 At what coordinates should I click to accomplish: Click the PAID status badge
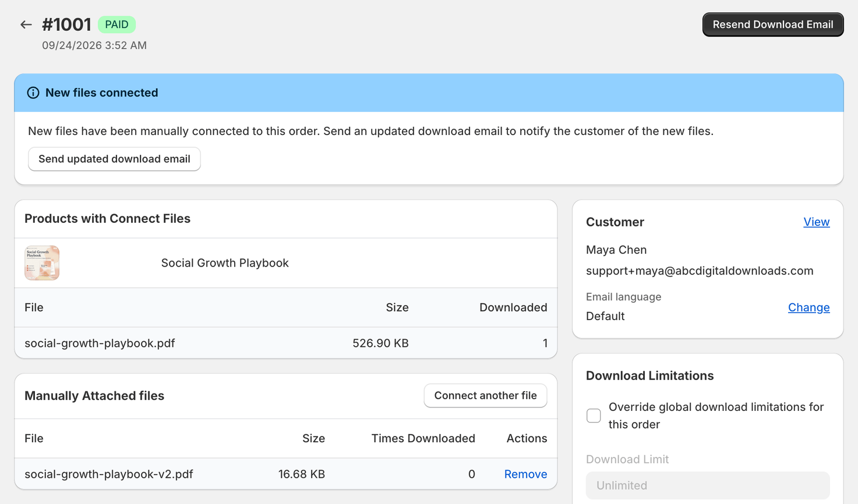[x=116, y=24]
